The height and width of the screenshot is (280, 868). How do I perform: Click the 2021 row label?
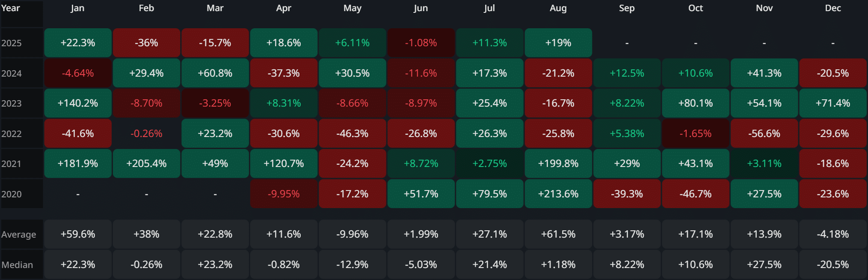(x=12, y=164)
